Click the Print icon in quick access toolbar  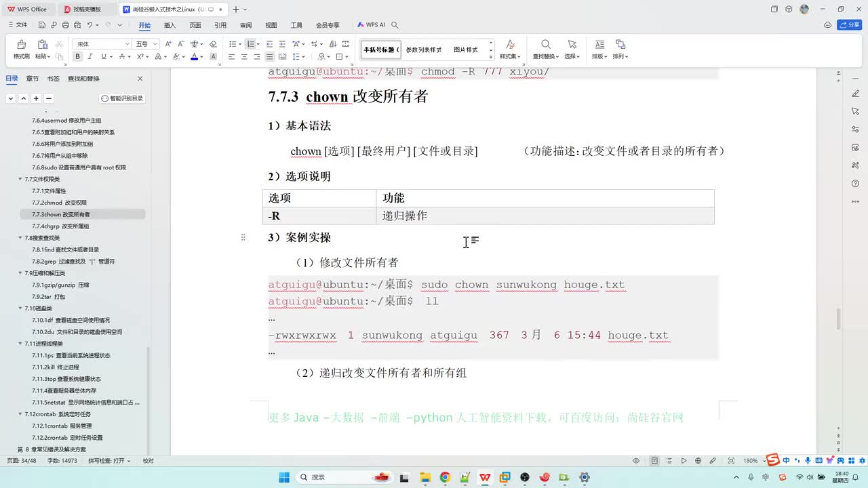tap(65, 25)
